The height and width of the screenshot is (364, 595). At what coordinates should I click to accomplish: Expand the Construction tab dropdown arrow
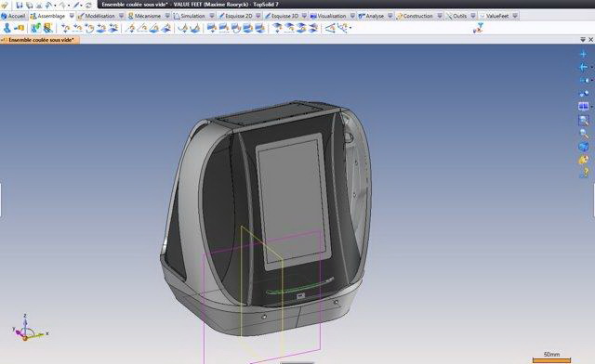[440, 16]
